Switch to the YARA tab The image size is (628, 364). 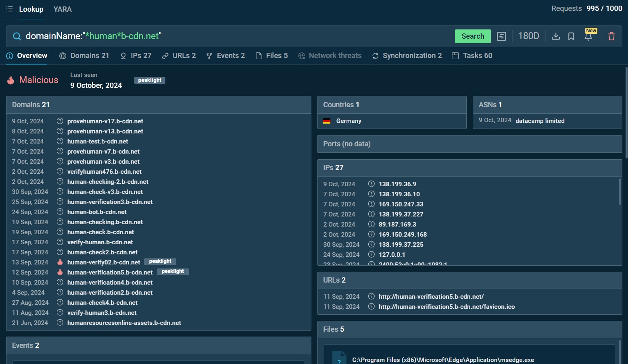(63, 9)
